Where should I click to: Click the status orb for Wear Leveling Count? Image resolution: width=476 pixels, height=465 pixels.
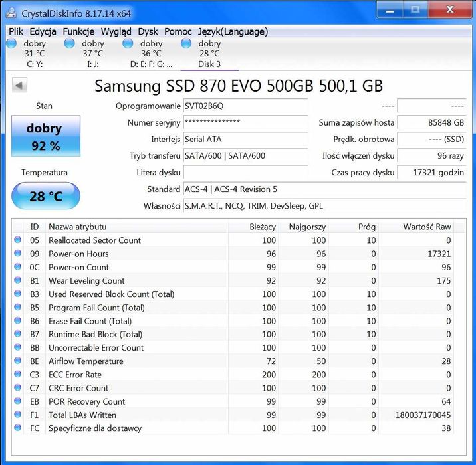point(17,280)
